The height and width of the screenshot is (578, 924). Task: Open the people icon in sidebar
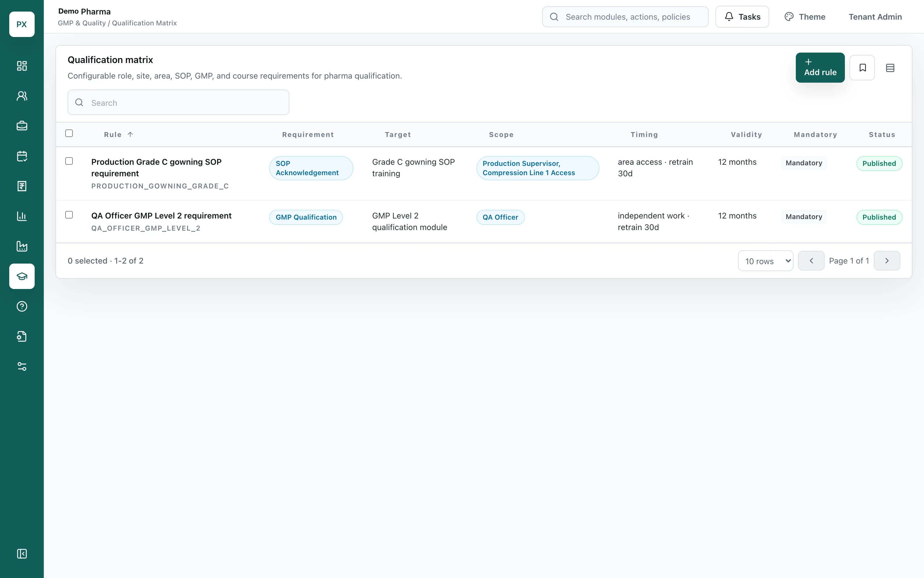coord(22,96)
